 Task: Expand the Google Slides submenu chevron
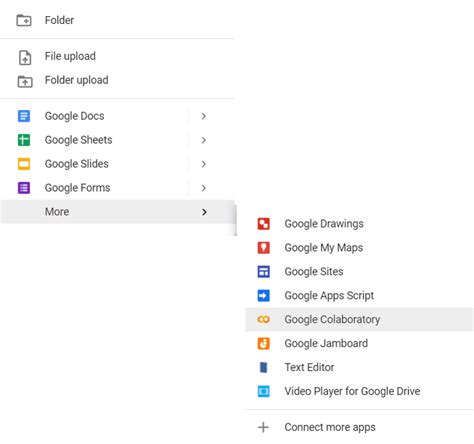pos(204,164)
